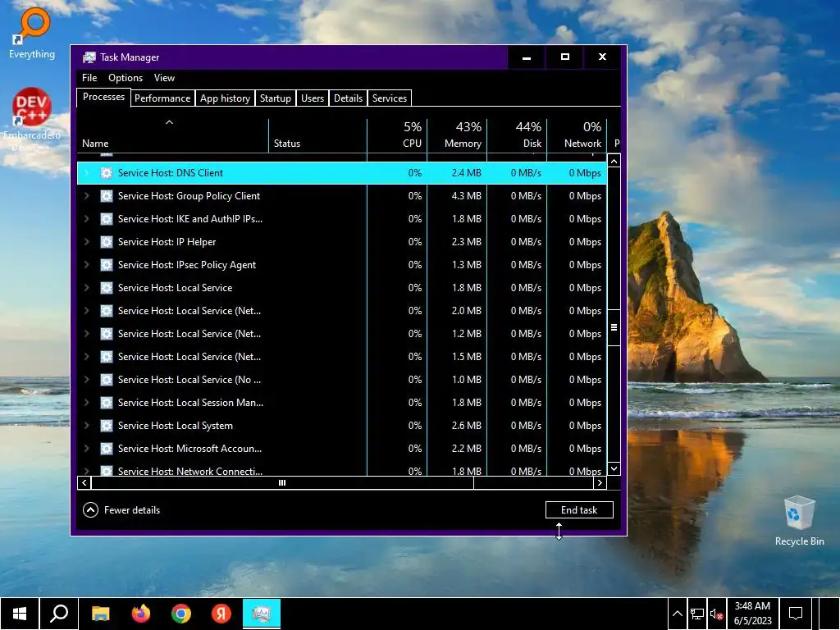Screen dimensions: 840x630
Task: Click the vertical scrollbar thumb
Action: (x=614, y=327)
